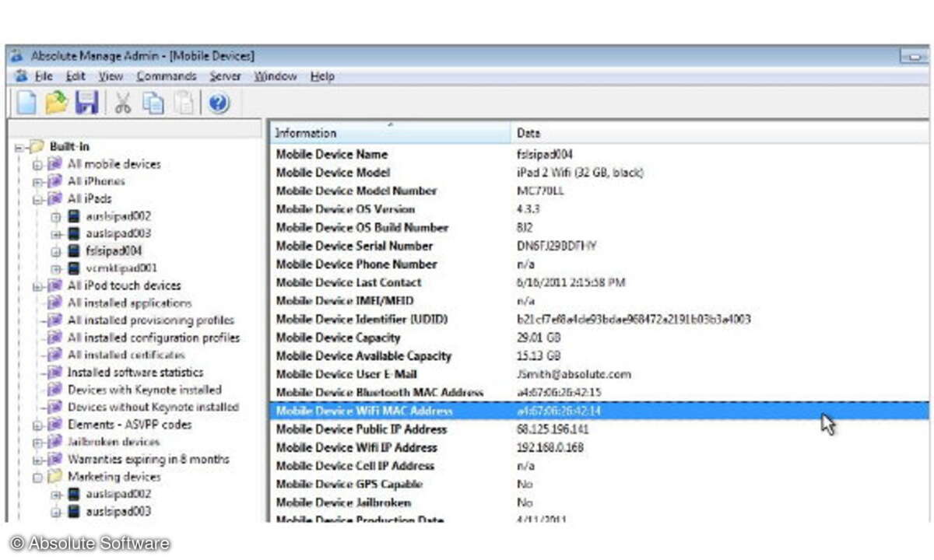This screenshot has height=560, width=934.
Task: Click the public IP value 68.125.196.141
Action: click(x=553, y=429)
